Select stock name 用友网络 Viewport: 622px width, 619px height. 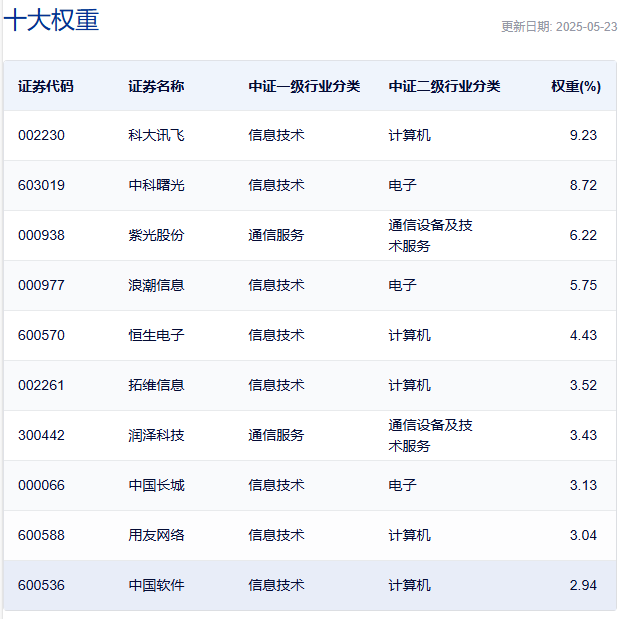coord(156,535)
